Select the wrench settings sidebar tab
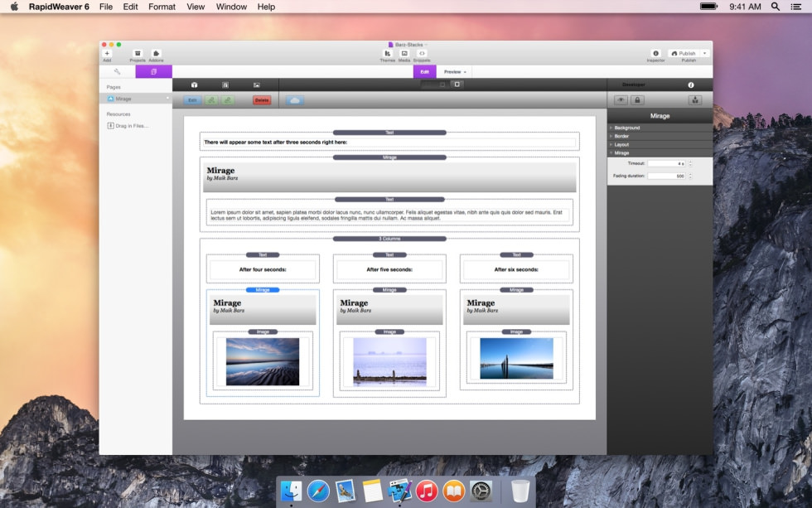The width and height of the screenshot is (812, 508). 117,71
